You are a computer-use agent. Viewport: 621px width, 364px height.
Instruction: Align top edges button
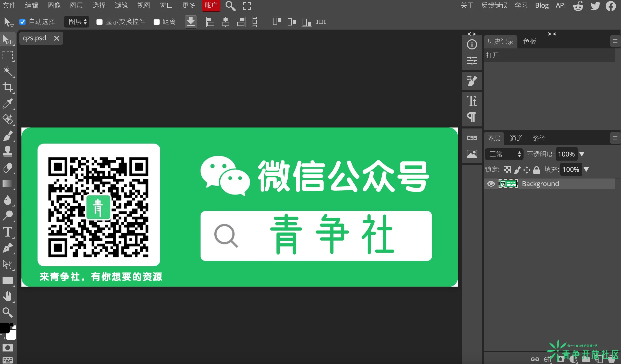[277, 21]
